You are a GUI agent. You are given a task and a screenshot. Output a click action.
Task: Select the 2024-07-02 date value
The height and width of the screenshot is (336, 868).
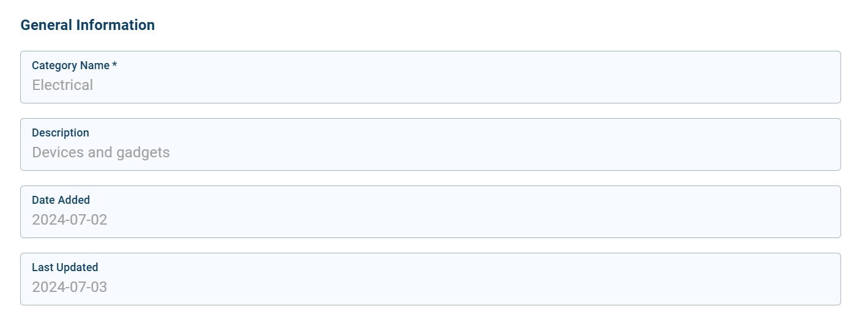[70, 220]
